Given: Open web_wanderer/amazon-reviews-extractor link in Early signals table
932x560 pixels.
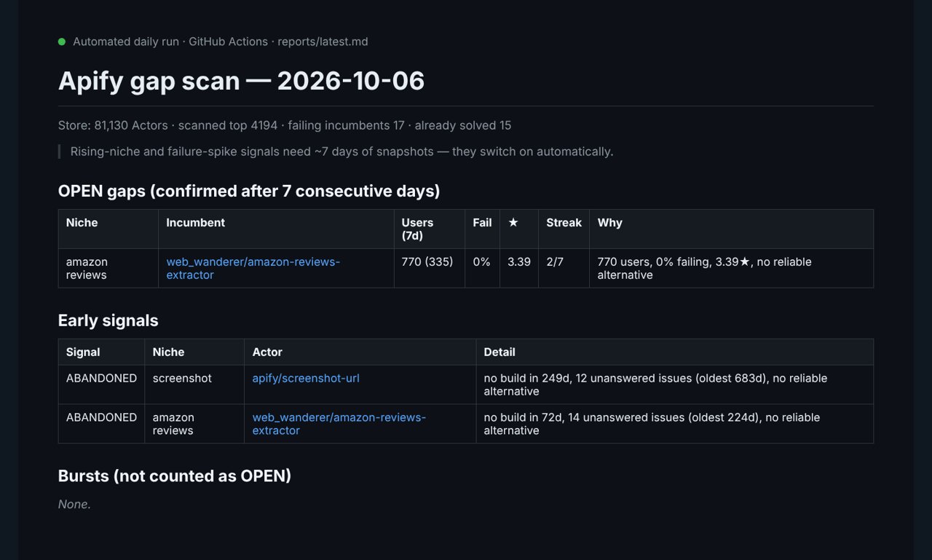Looking at the screenshot, I should (x=339, y=424).
